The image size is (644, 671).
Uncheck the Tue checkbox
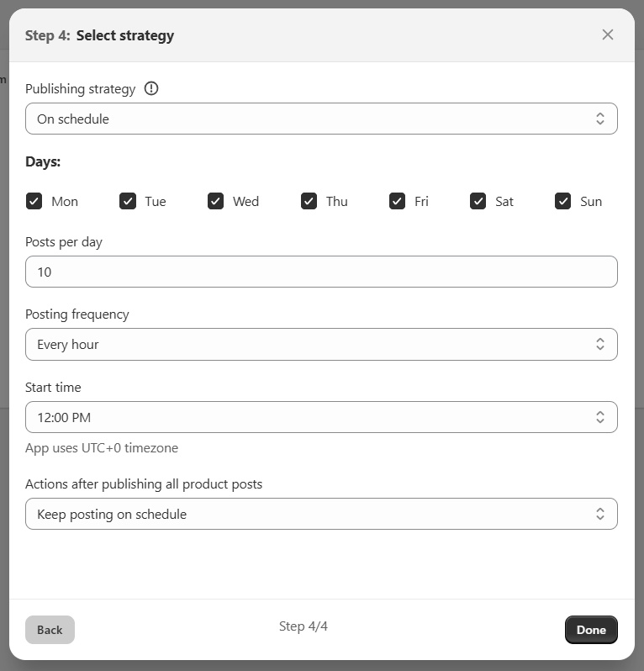128,201
